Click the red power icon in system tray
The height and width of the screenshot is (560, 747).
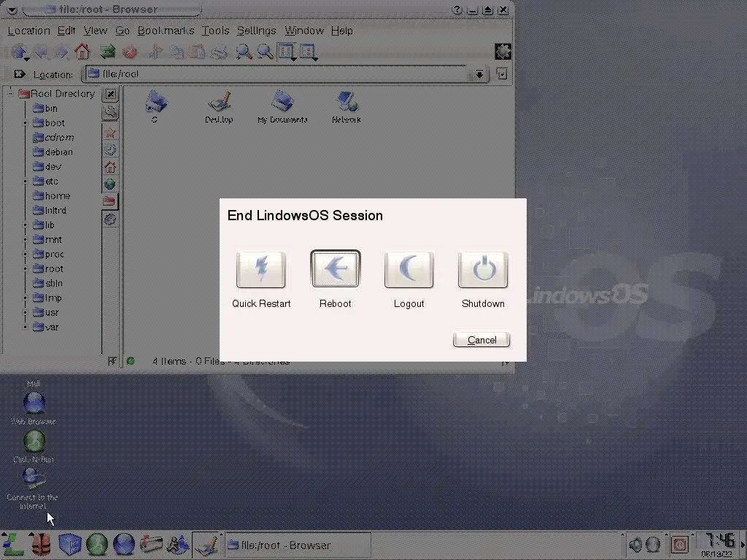680,544
